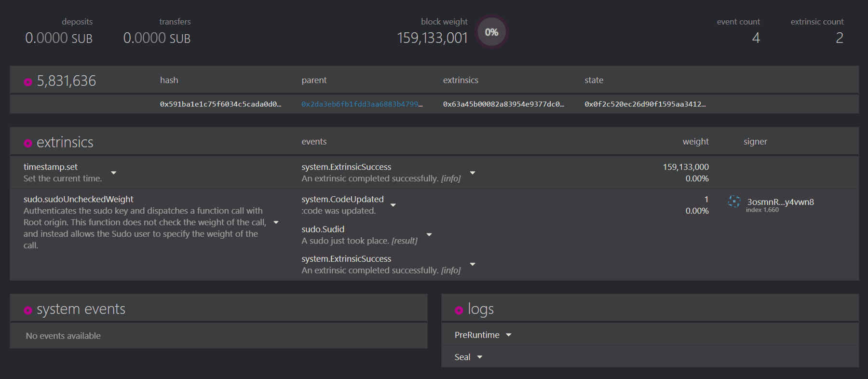Expand the timestamp.set extrinsic details
This screenshot has height=379, width=868.
(114, 173)
